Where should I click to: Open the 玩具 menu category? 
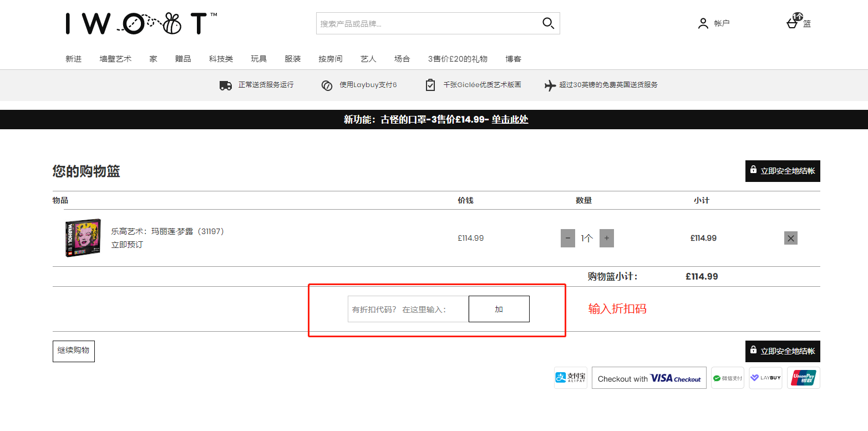click(x=258, y=59)
